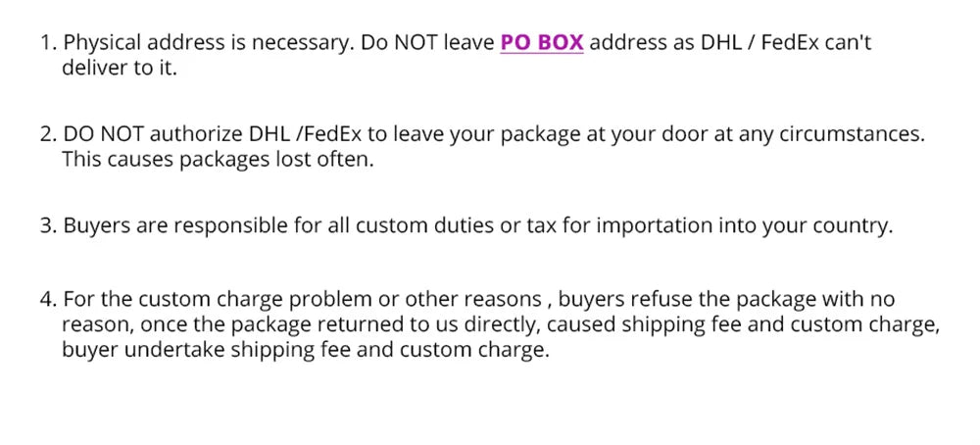This screenshot has width=980, height=445.
Task: Click the word 'Physical' in item one
Action: point(101,43)
